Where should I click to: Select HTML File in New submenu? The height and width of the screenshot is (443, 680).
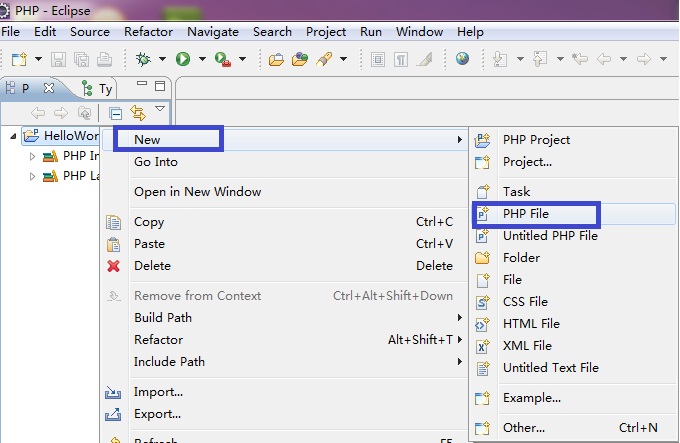(574, 324)
